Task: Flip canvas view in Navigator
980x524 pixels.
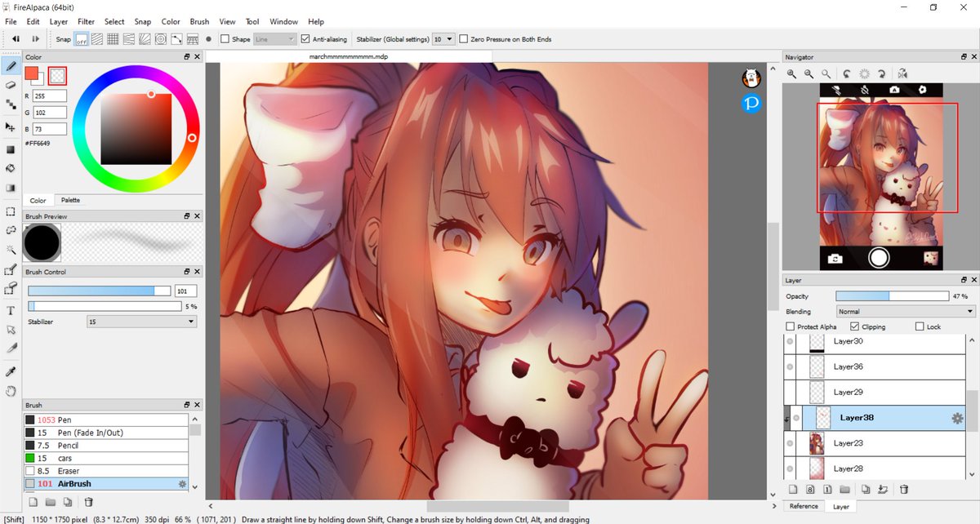Action: coord(902,73)
